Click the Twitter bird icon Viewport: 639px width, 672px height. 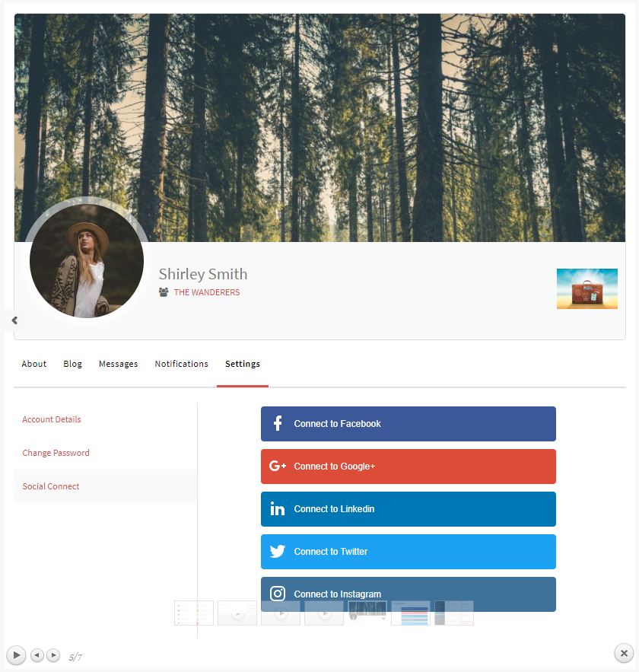pyautogui.click(x=278, y=551)
